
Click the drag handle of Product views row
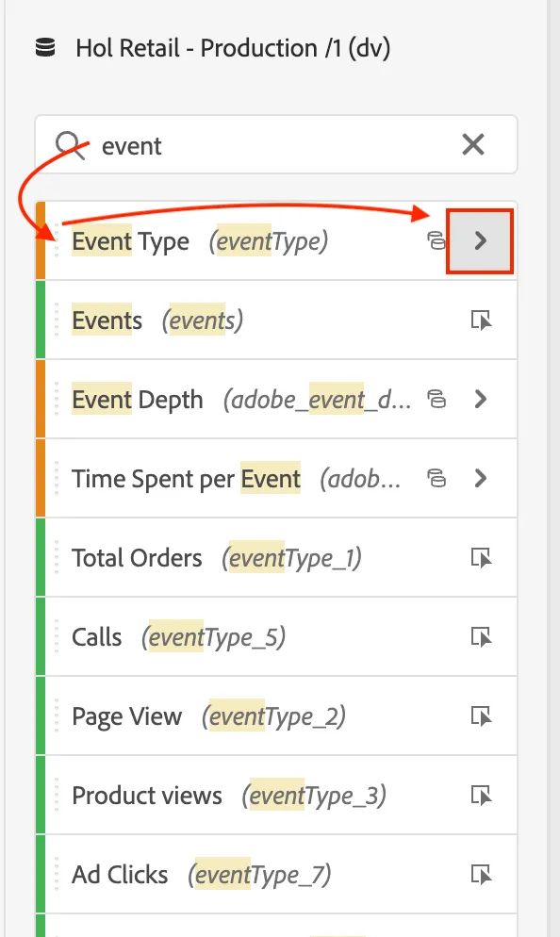[57, 795]
